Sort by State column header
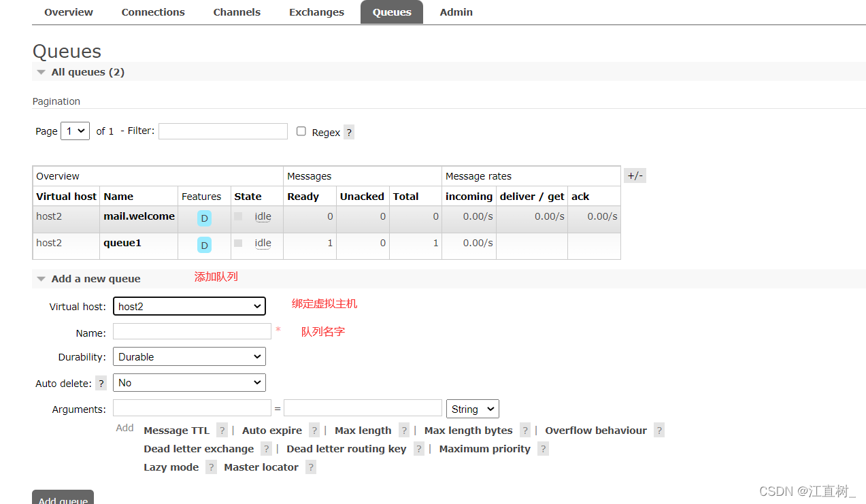 pyautogui.click(x=248, y=197)
